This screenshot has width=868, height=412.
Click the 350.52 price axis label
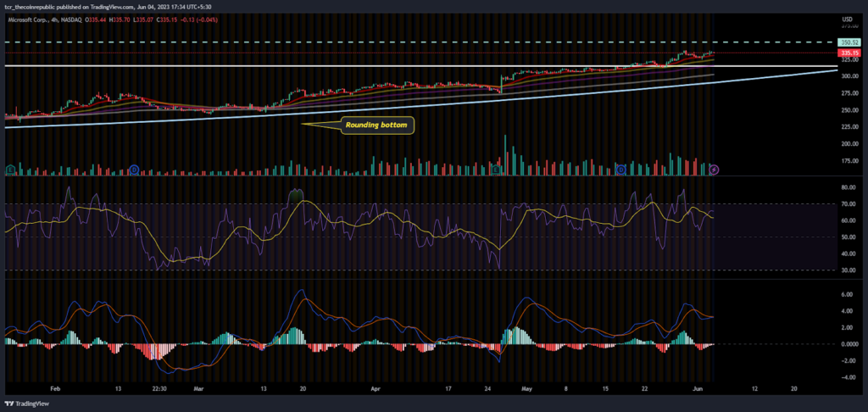click(x=848, y=42)
